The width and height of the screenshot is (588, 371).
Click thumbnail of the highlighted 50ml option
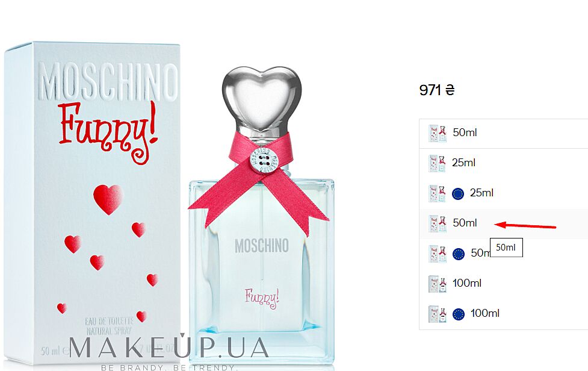438,223
